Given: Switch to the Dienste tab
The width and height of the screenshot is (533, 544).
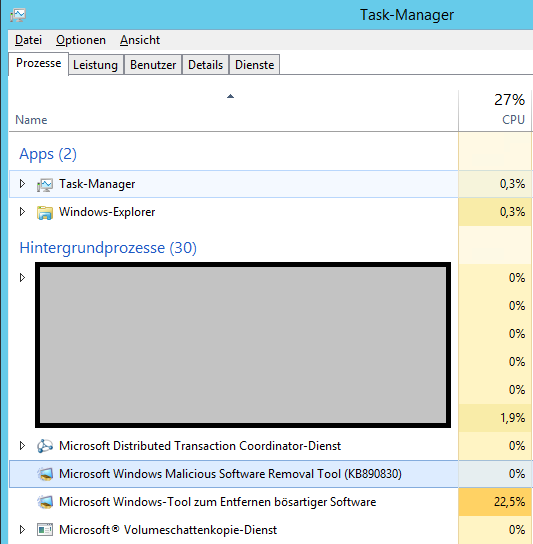Looking at the screenshot, I should [x=255, y=65].
